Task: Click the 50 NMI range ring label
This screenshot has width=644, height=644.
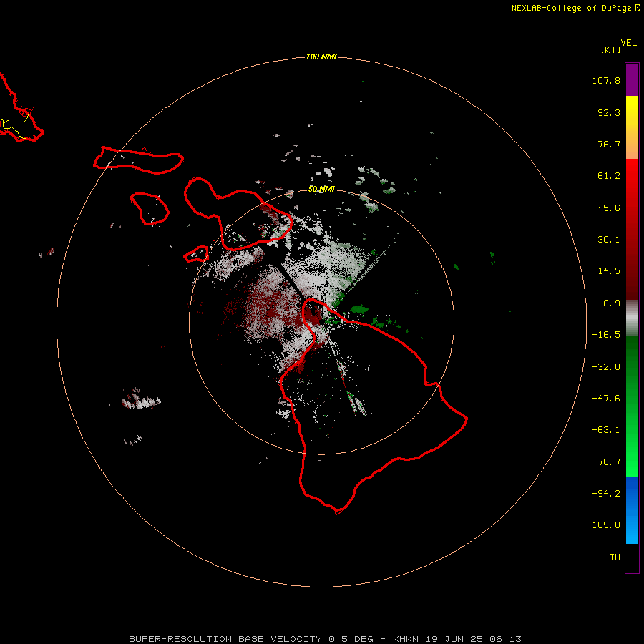Action: coord(321,189)
